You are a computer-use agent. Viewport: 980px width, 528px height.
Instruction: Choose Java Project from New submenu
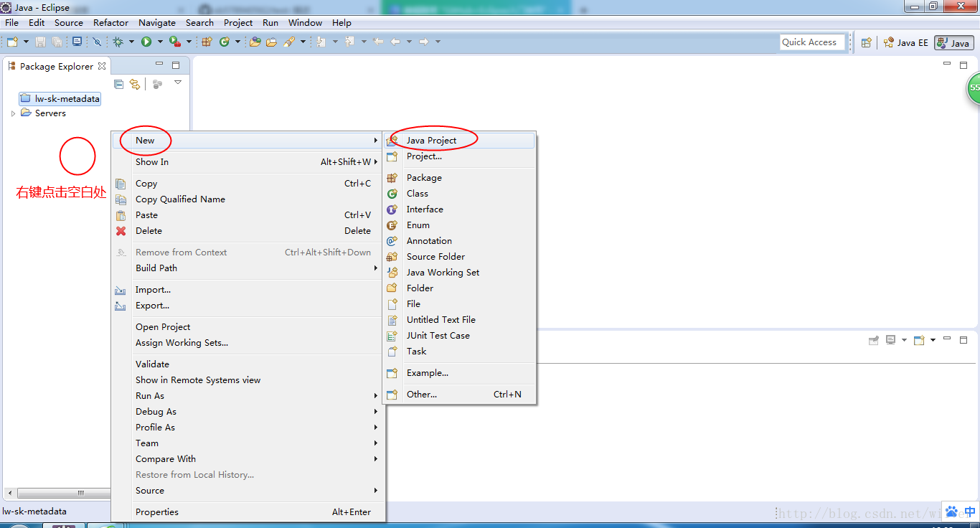click(460, 141)
